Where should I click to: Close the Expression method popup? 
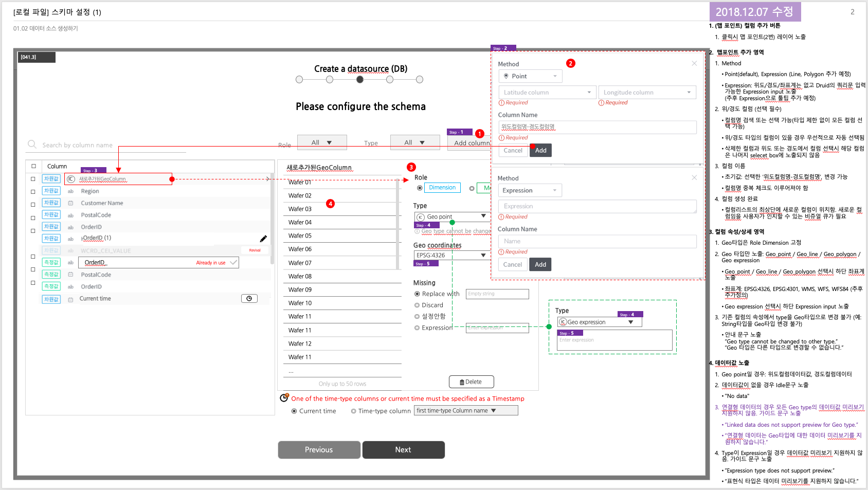coord(694,177)
